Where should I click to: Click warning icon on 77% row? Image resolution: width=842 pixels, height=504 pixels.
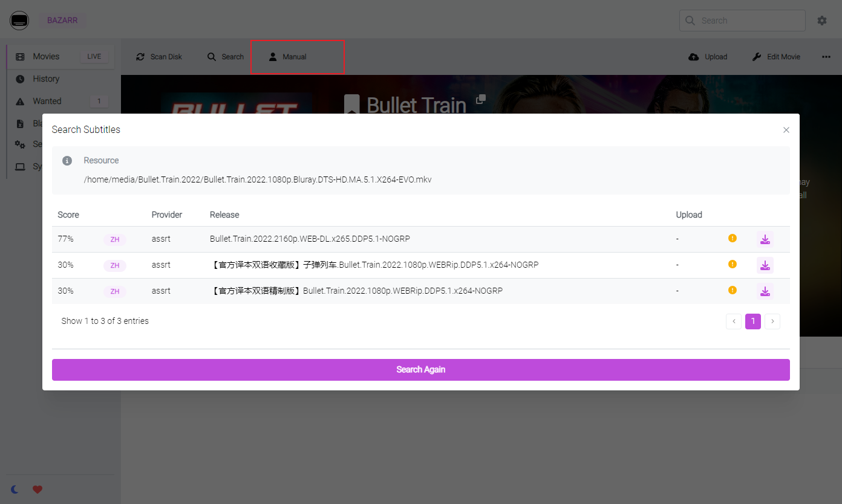(733, 238)
